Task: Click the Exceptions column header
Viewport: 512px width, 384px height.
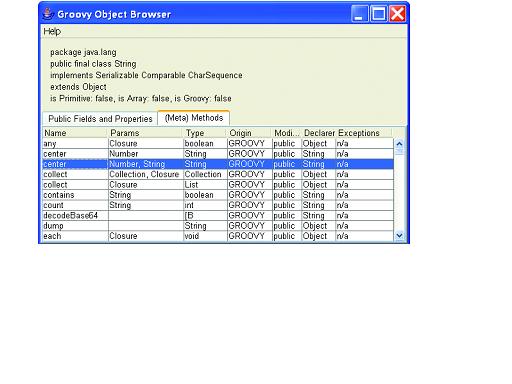Action: [x=364, y=133]
